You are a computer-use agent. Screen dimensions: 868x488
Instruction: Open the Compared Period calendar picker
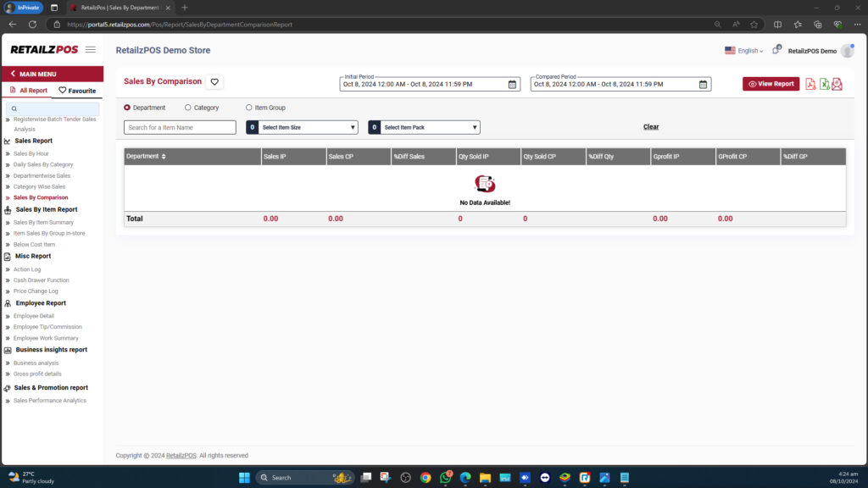coord(703,84)
